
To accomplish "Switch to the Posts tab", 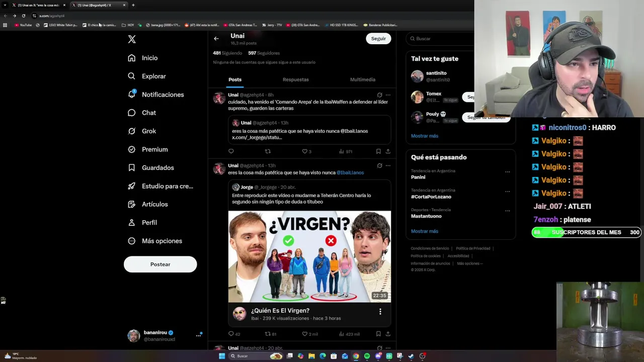I will [x=235, y=79].
